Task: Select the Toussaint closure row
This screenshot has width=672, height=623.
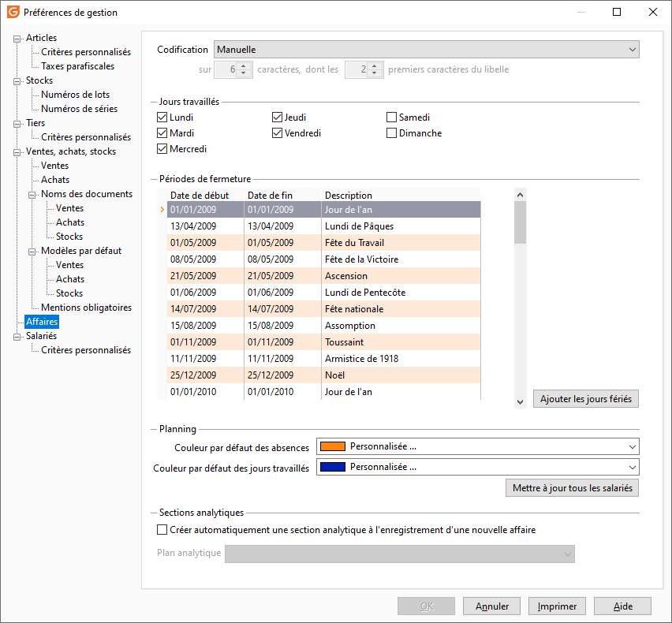Action: coord(324,342)
